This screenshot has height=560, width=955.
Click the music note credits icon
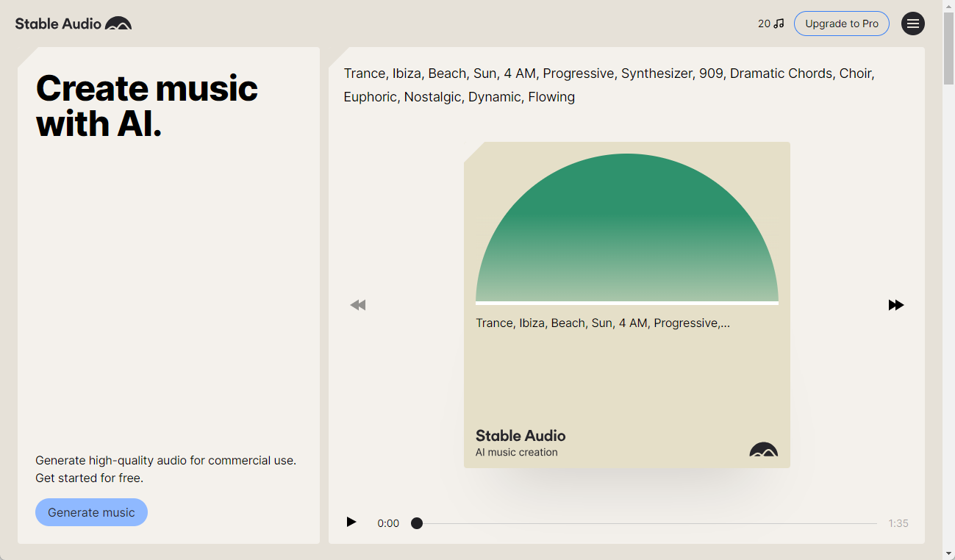(779, 23)
